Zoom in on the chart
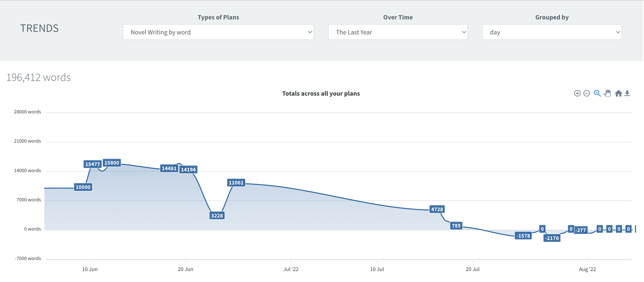Image resolution: width=644 pixels, height=282 pixels. (x=577, y=93)
